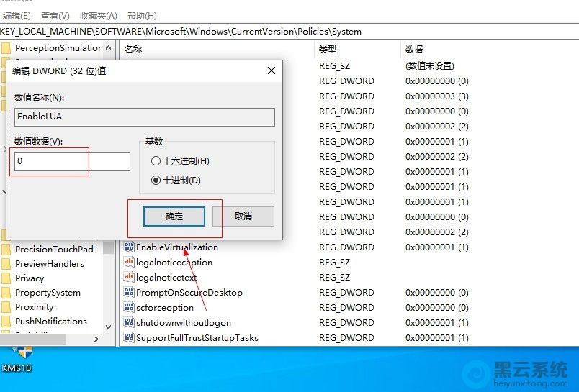Select the legalnoticetext value name
Image resolution: width=579 pixels, height=392 pixels.
tap(166, 278)
